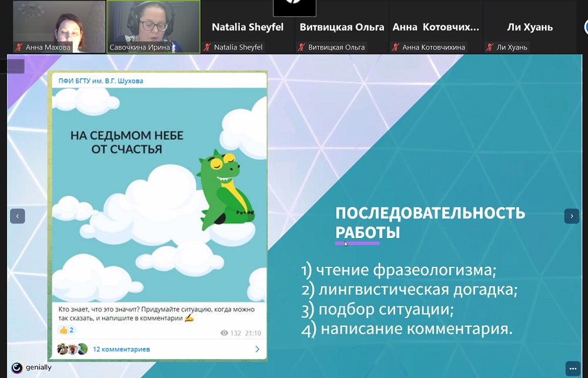Go back to the previous slide
Screen dimensions: 588x378
coord(17,216)
